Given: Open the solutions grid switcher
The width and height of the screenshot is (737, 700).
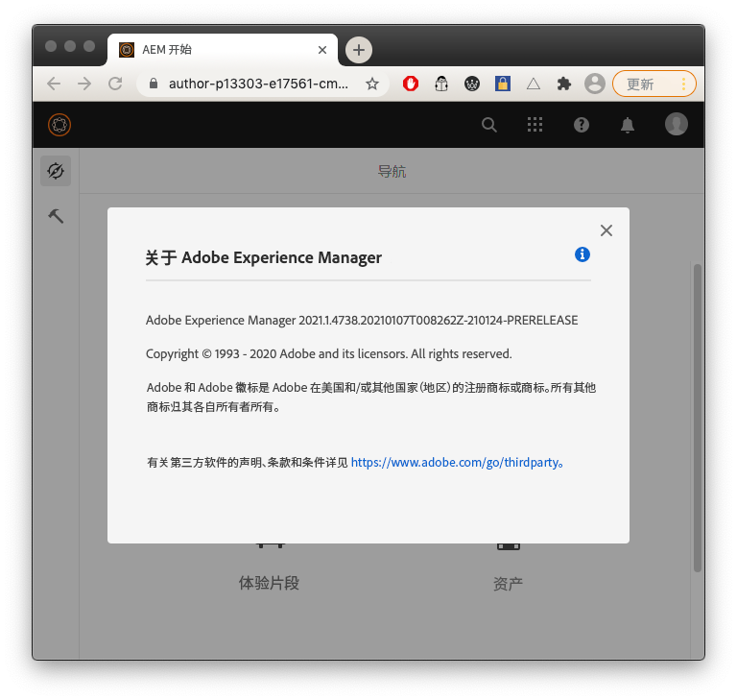Looking at the screenshot, I should [535, 125].
